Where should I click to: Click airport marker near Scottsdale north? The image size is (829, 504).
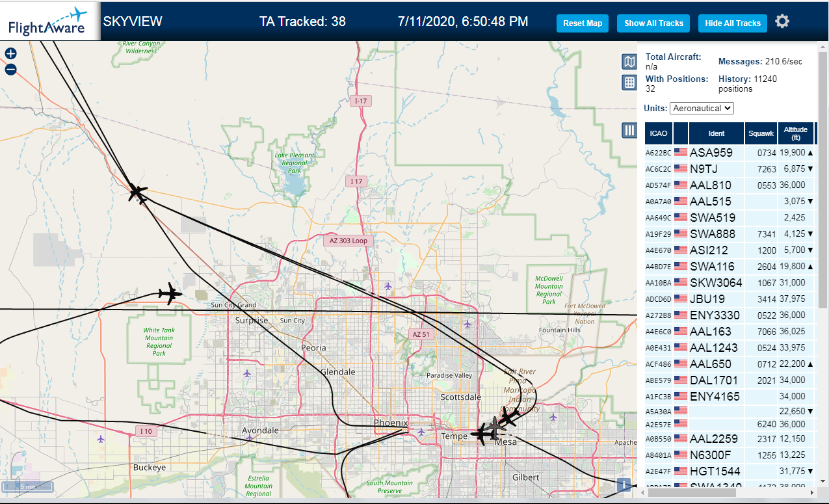point(467,323)
